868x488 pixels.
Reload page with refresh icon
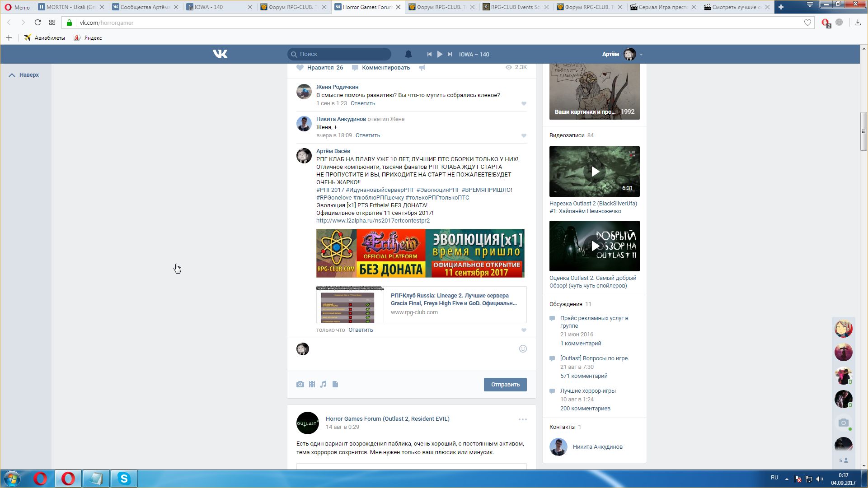[x=38, y=23]
